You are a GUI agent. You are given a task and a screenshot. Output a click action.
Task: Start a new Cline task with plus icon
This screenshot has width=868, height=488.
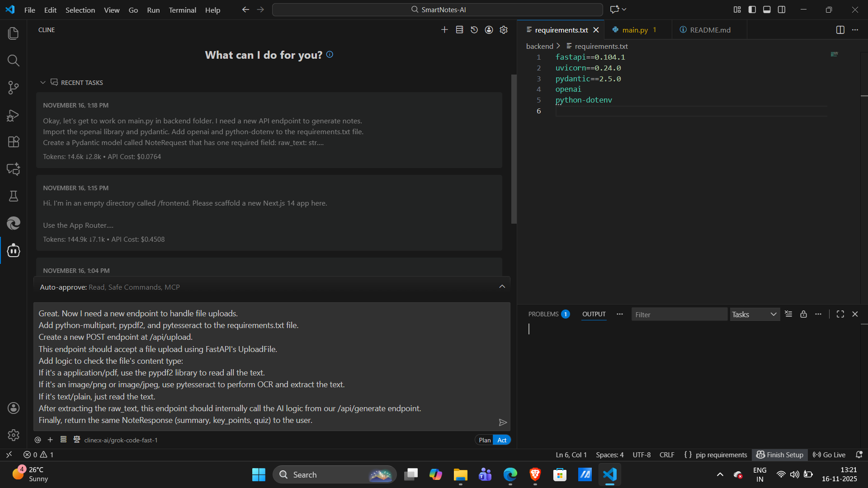click(x=444, y=30)
